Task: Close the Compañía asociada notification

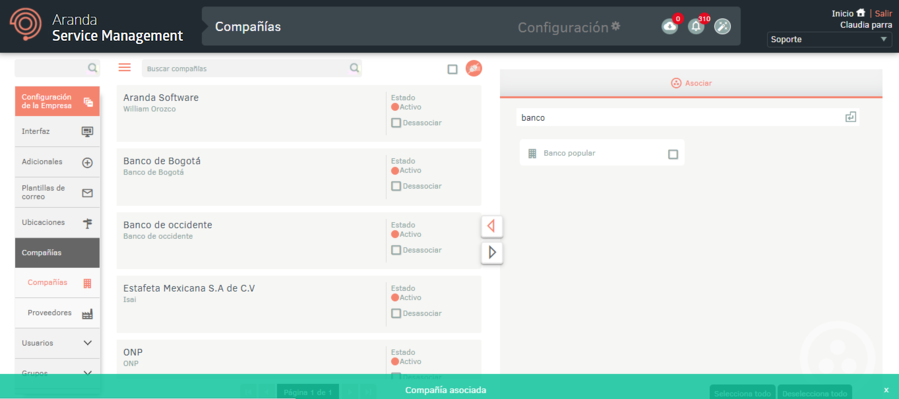Action: pyautogui.click(x=886, y=390)
